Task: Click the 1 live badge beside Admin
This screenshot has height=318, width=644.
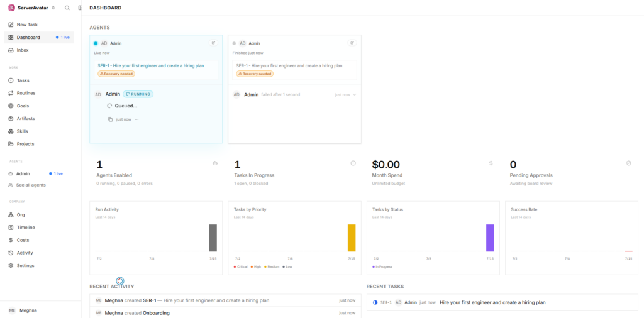Action: pyautogui.click(x=56, y=173)
